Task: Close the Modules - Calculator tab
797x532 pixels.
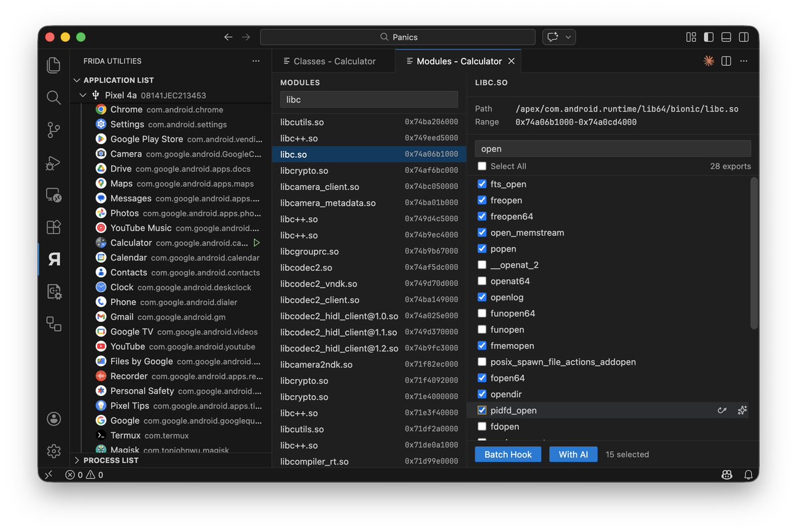Action: click(x=511, y=61)
